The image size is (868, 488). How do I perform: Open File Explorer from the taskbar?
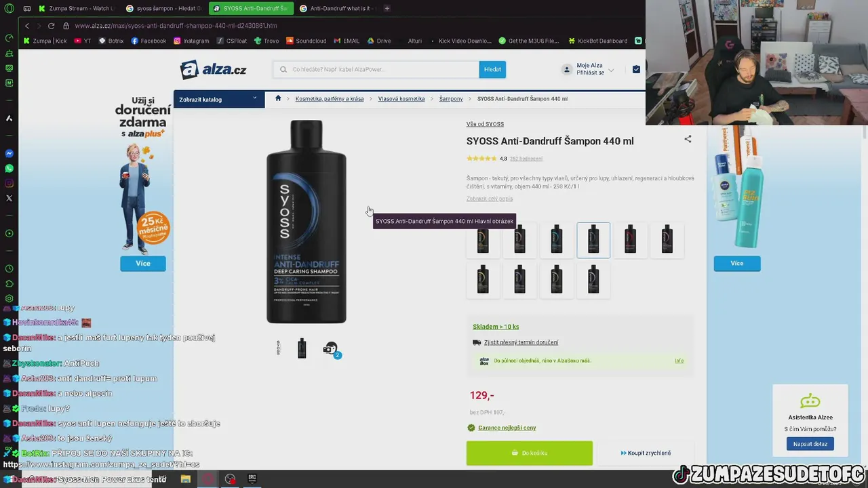(x=186, y=479)
